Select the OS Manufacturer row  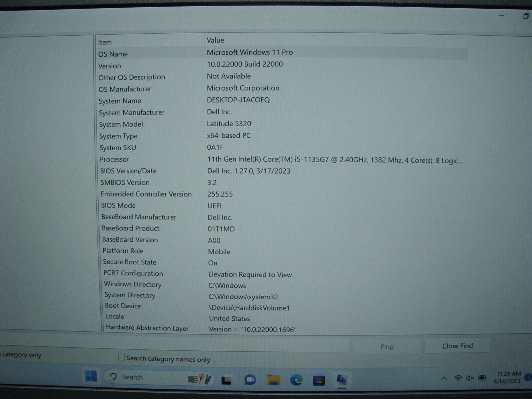click(282, 88)
